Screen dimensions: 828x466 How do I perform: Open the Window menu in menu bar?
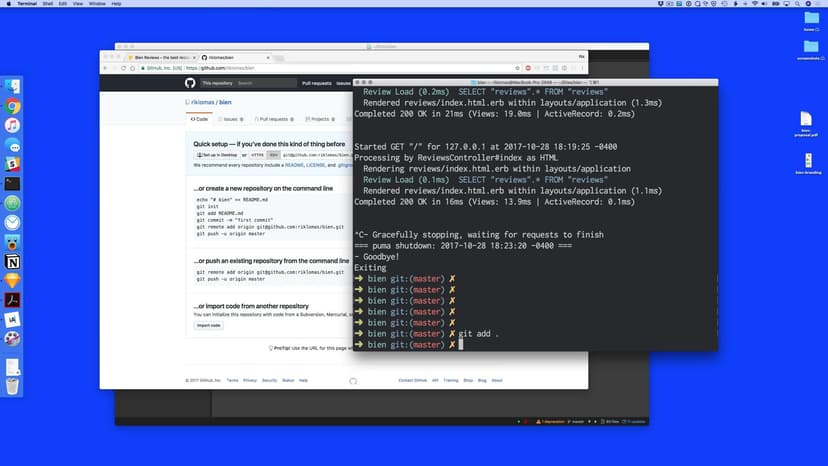[97, 4]
